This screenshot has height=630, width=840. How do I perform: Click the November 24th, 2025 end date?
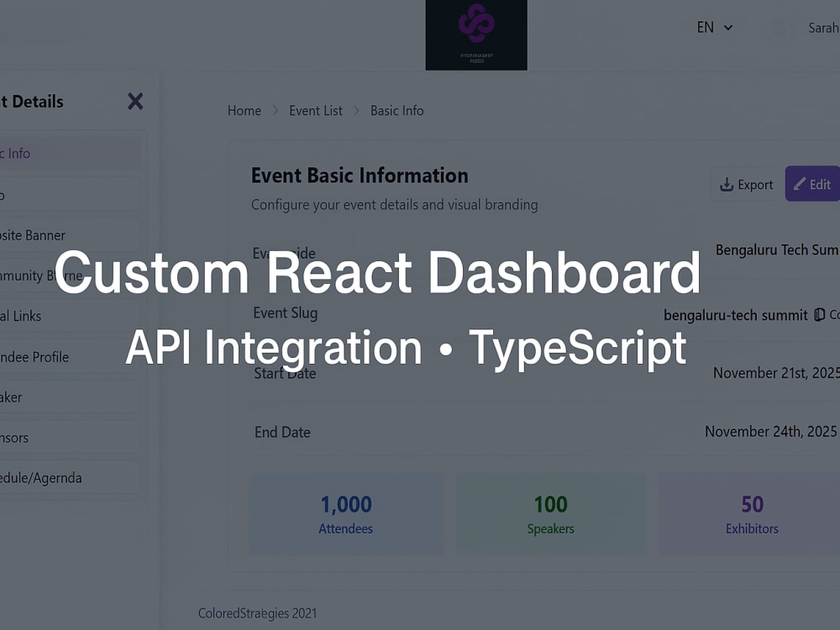770,432
